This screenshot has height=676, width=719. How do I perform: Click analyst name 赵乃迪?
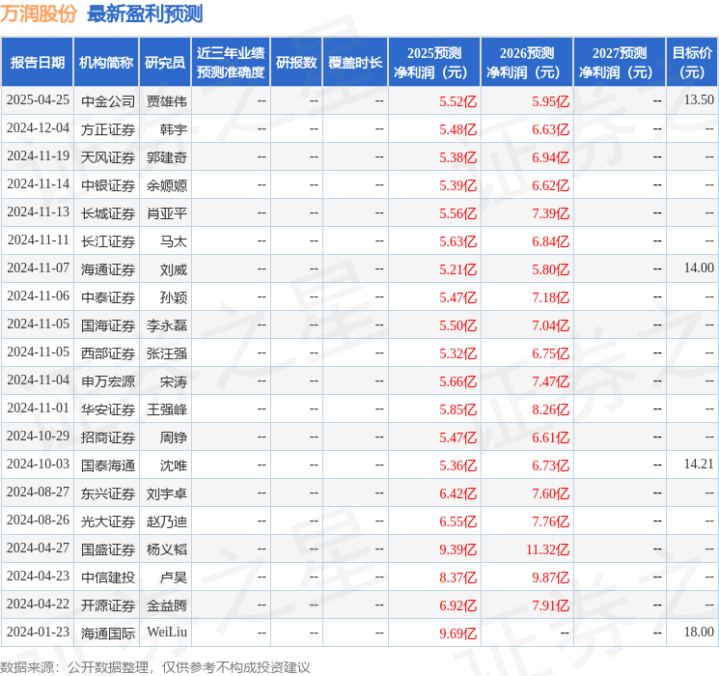click(166, 522)
